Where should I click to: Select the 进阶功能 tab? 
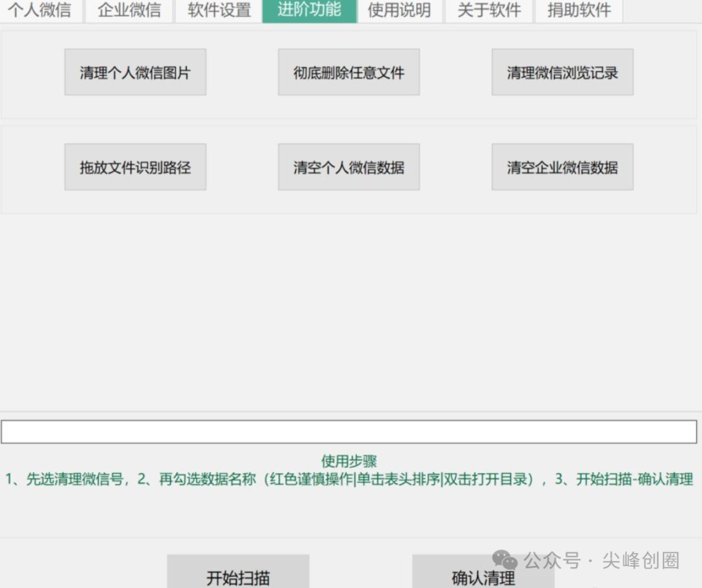[309, 10]
